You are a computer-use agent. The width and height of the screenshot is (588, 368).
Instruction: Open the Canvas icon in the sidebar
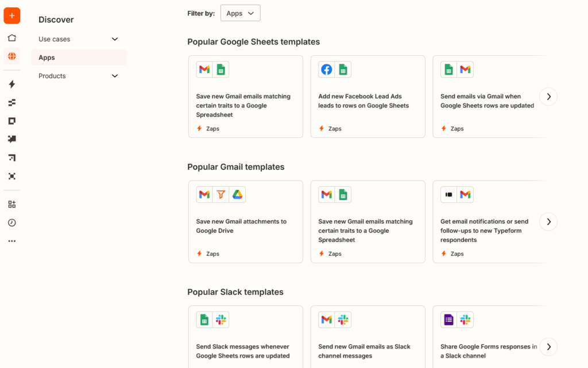tap(12, 158)
